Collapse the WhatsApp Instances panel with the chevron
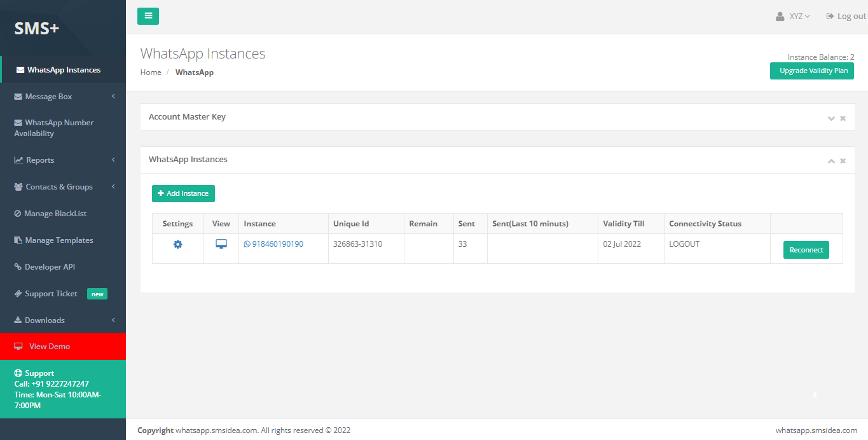The image size is (868, 440). point(831,161)
